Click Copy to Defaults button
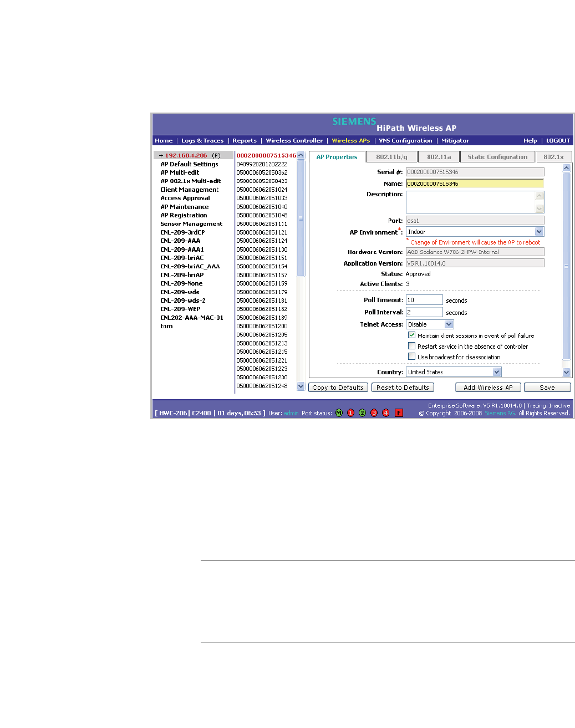 [x=338, y=388]
